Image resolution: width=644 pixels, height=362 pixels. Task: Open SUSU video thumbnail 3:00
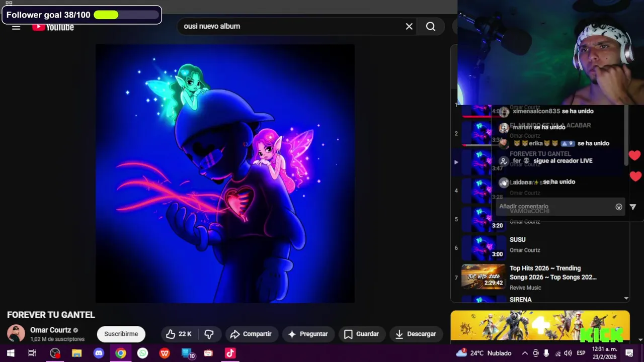[483, 247]
